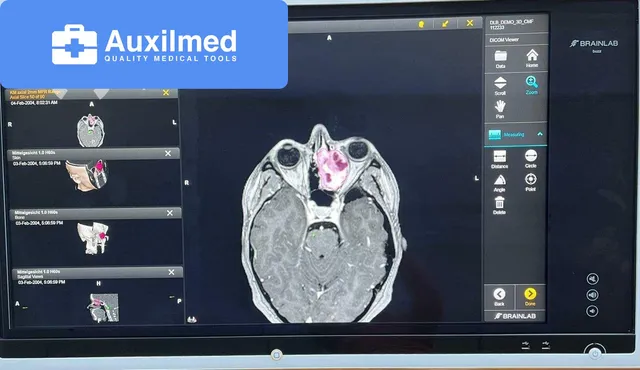Choose the Angle measuring tool
Image resolution: width=640 pixels, height=370 pixels.
coord(500,183)
